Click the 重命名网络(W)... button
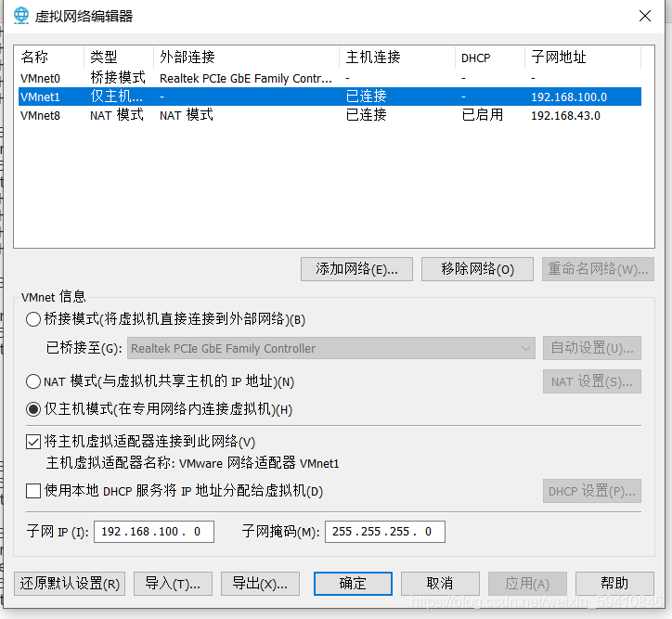This screenshot has width=672, height=619. (x=598, y=269)
